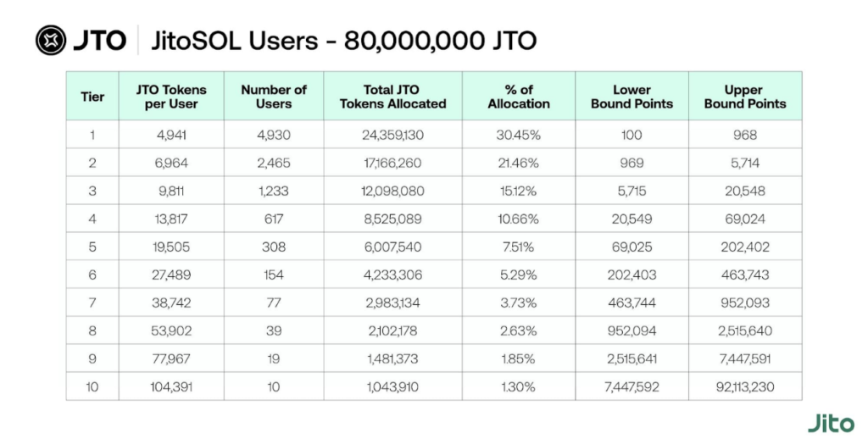This screenshot has height=444, width=868.
Task: Click the 4,941 tokens per user cell
Action: (x=171, y=135)
